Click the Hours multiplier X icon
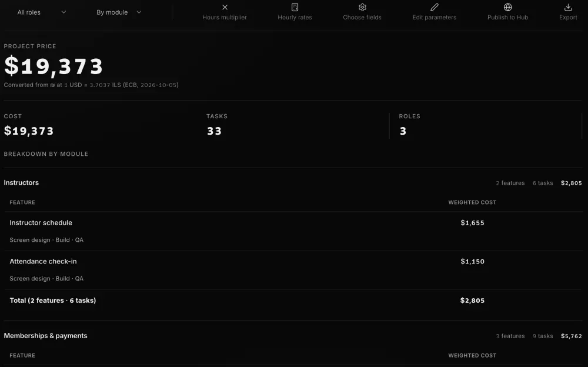Viewport: 588px width, 367px height. pos(225,7)
